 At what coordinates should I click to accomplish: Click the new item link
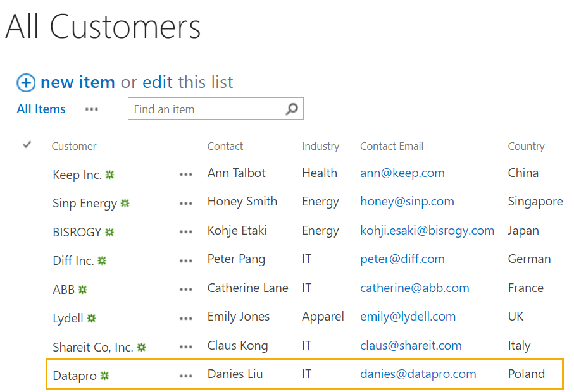click(x=78, y=82)
